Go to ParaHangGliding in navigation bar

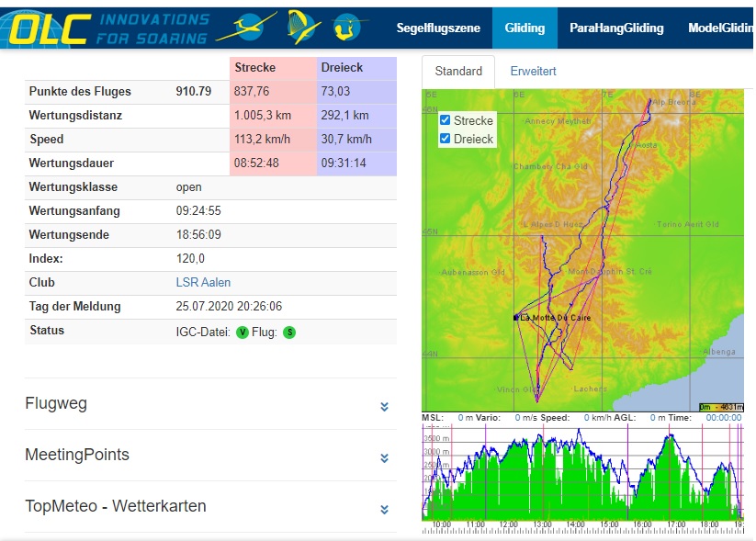coord(615,28)
